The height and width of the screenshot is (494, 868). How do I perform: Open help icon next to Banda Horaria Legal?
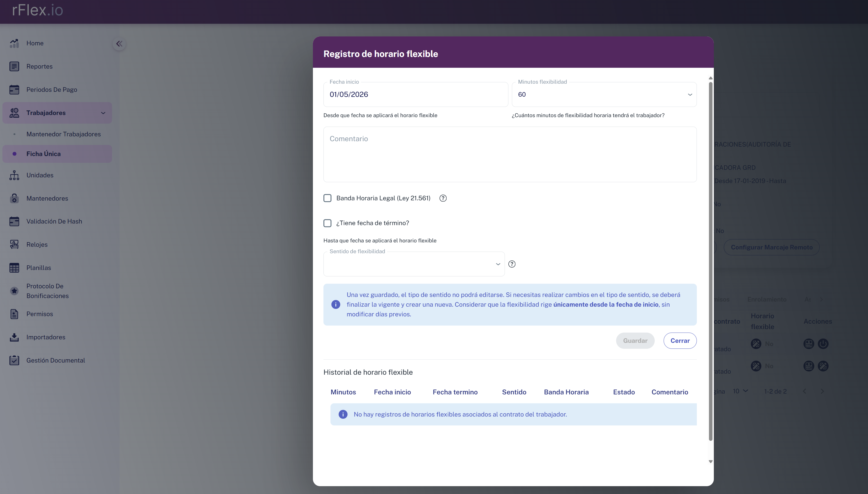pyautogui.click(x=443, y=198)
